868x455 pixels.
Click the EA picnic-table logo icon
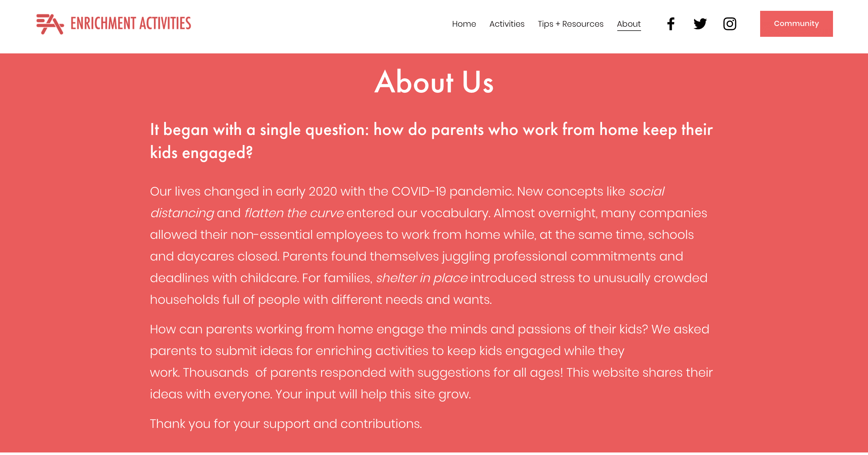50,24
